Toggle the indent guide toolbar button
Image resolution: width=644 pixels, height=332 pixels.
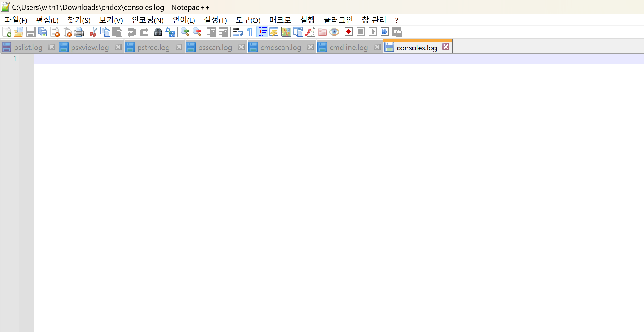pyautogui.click(x=262, y=32)
